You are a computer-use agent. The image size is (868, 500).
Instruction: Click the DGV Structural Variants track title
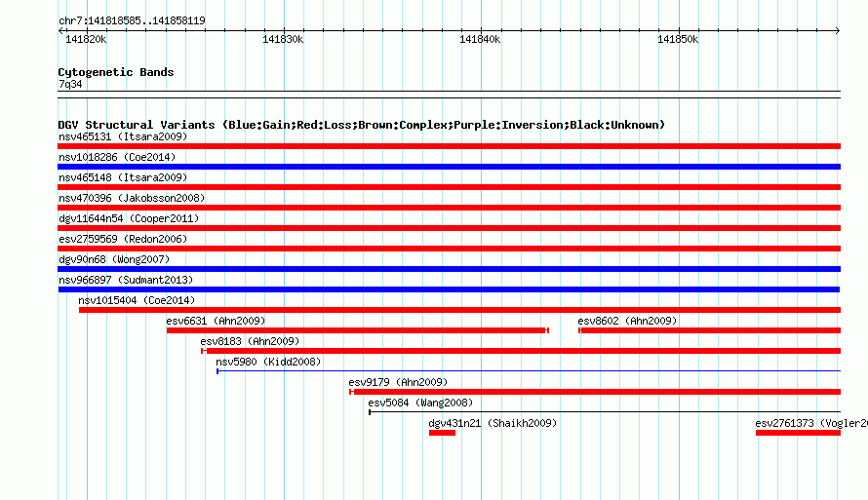coord(361,125)
